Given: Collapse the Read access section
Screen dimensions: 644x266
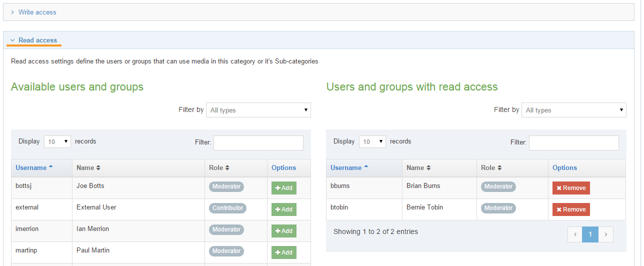Looking at the screenshot, I should click(x=37, y=40).
